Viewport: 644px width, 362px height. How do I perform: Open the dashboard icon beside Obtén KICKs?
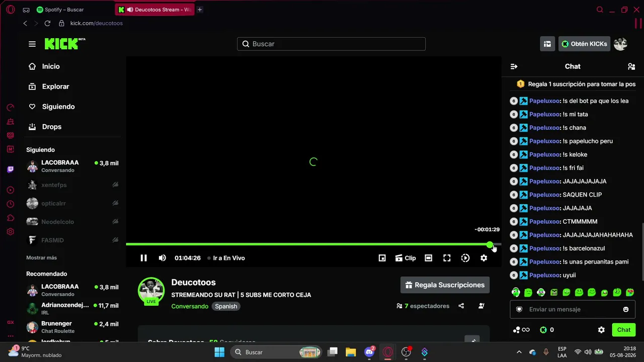click(x=547, y=44)
